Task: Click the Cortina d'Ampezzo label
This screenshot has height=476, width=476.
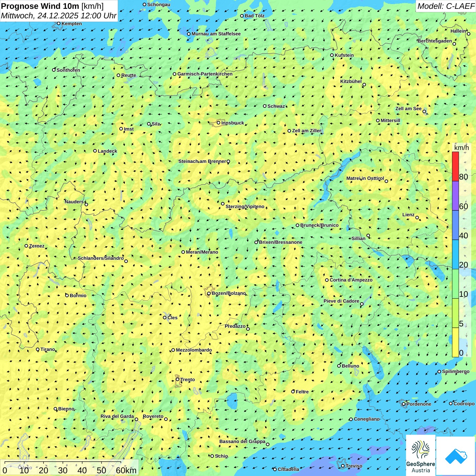Action: click(351, 280)
